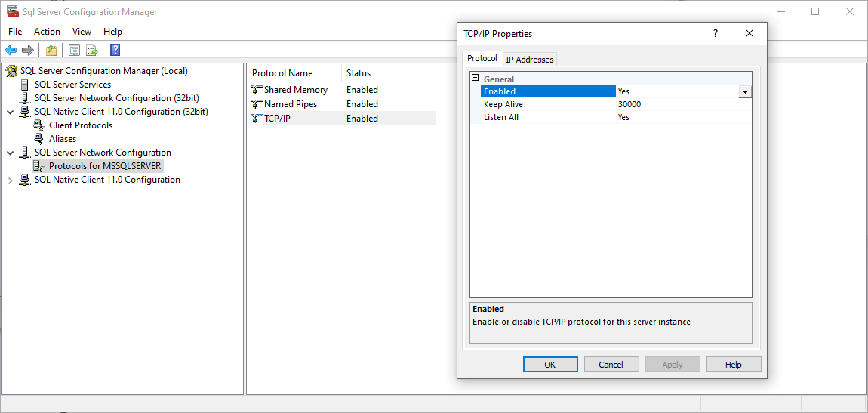This screenshot has height=413, width=868.
Task: Select the Keep Alive value field
Action: pos(683,104)
